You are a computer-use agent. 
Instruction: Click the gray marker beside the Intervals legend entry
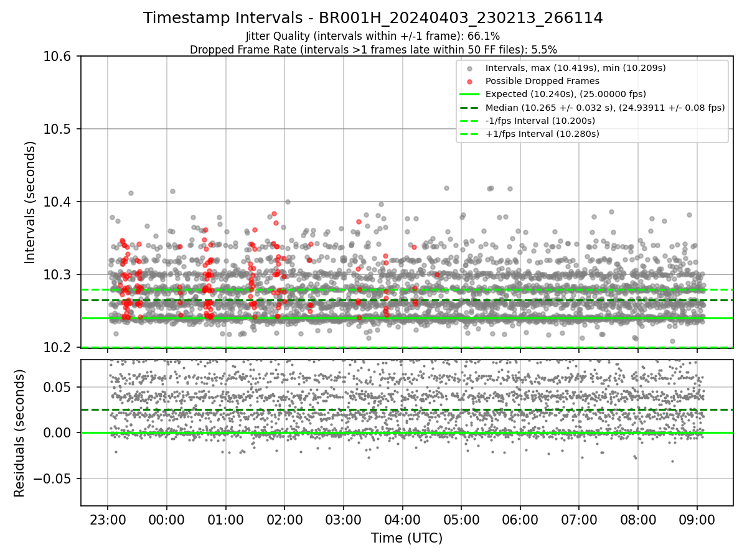pos(470,68)
